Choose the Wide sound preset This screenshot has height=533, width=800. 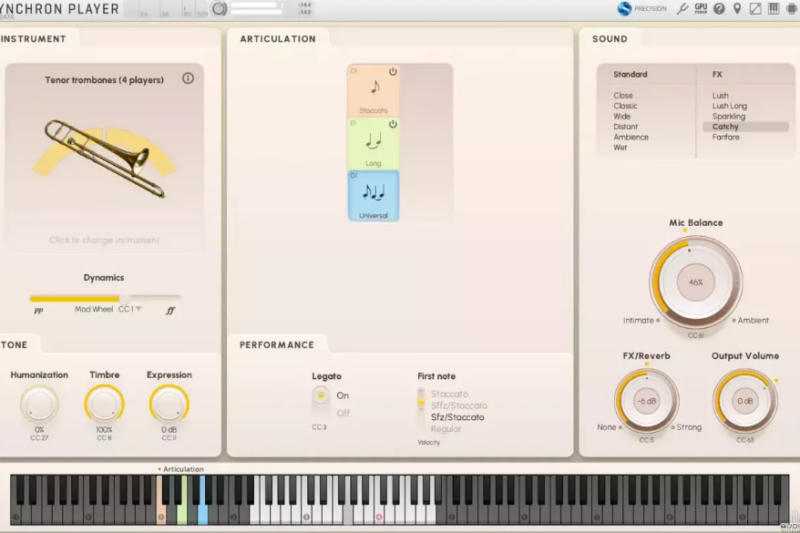(x=622, y=116)
